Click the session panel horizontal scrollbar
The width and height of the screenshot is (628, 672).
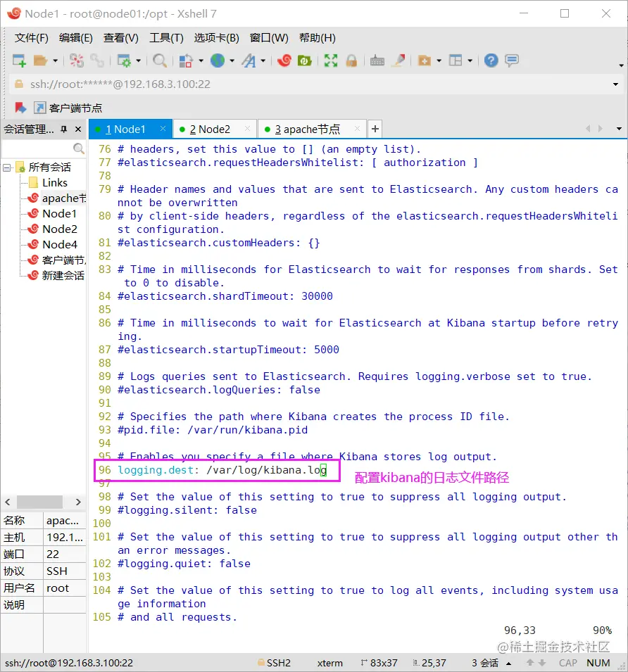pyautogui.click(x=39, y=502)
